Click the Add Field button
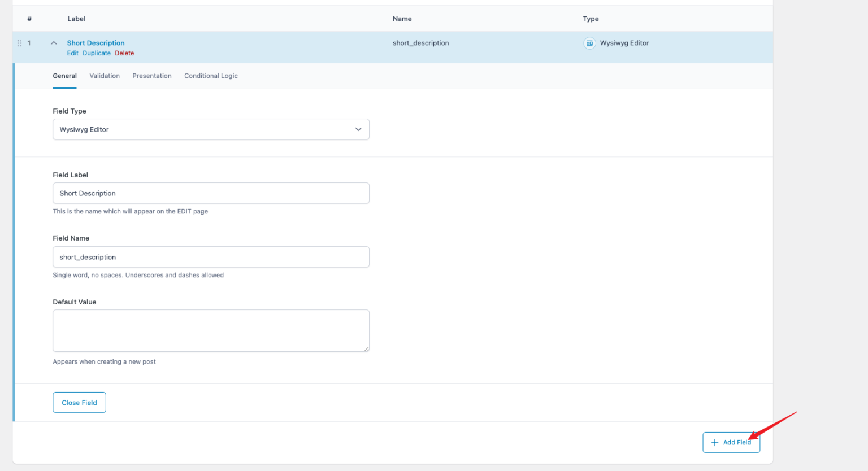 [x=731, y=443]
